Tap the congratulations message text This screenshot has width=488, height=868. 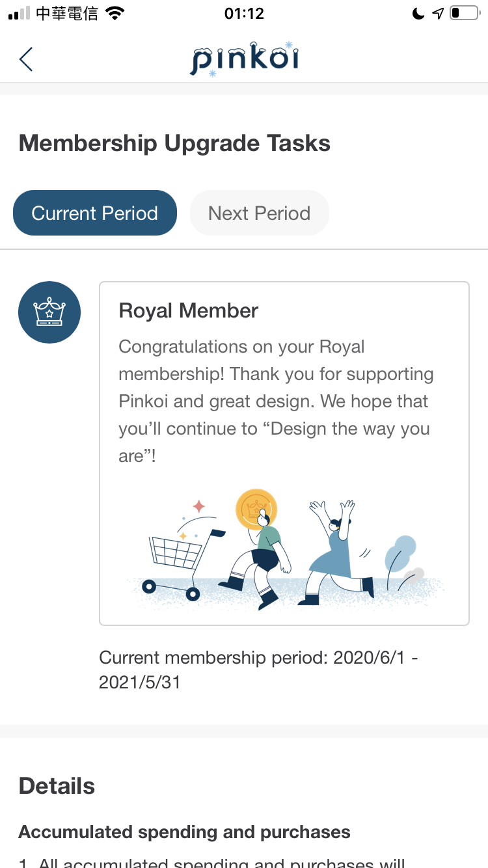pos(276,401)
